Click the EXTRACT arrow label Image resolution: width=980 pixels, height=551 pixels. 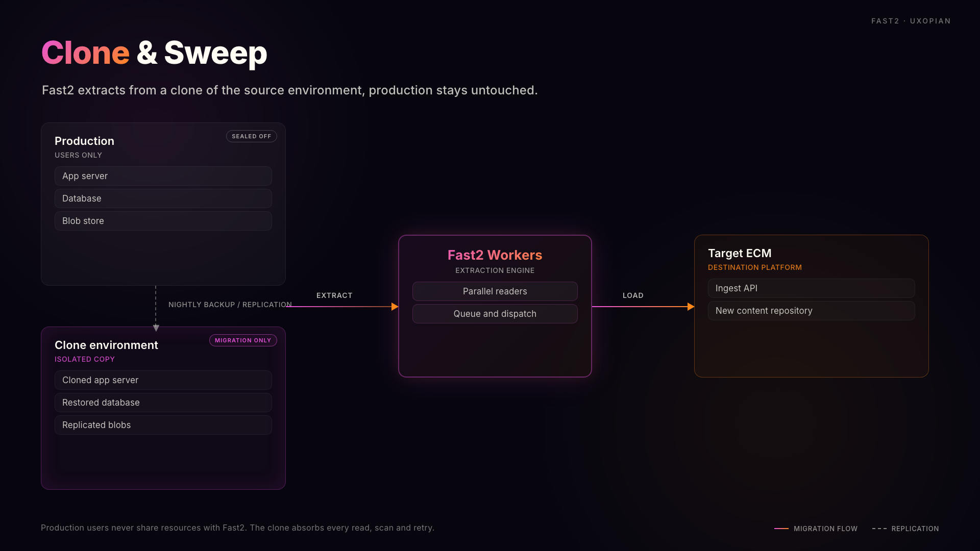point(334,295)
